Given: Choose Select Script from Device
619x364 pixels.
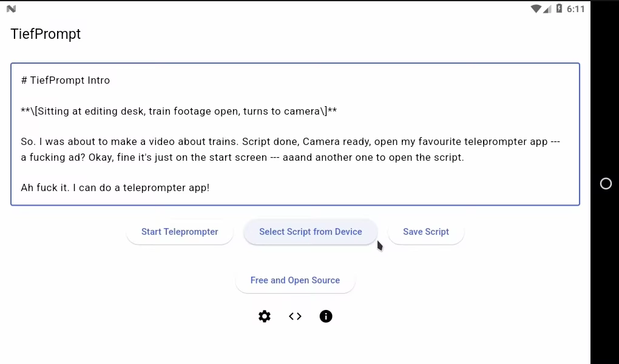Looking at the screenshot, I should tap(311, 232).
